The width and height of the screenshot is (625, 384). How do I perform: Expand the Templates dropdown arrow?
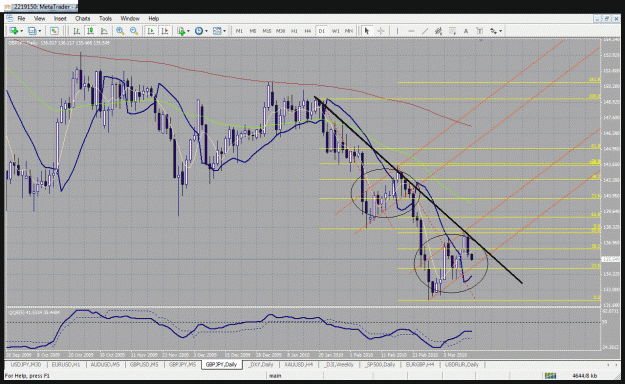225,31
